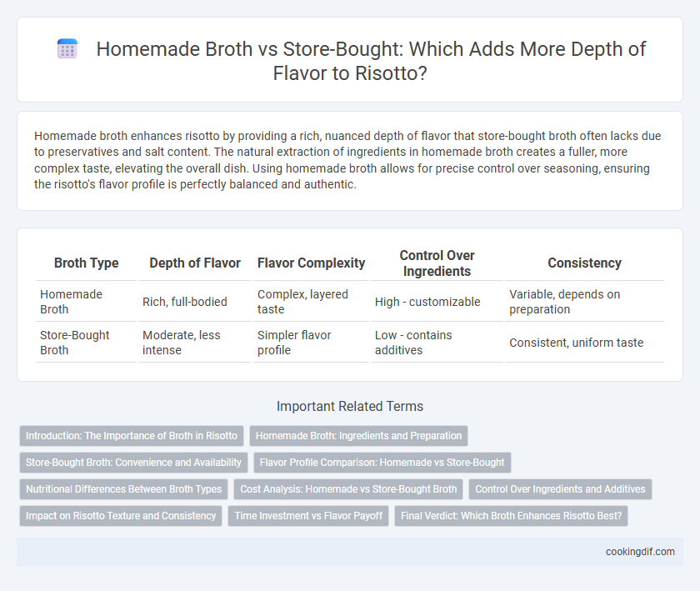Select the 'Flavor Complexity' column header
The height and width of the screenshot is (591, 700).
tap(311, 263)
